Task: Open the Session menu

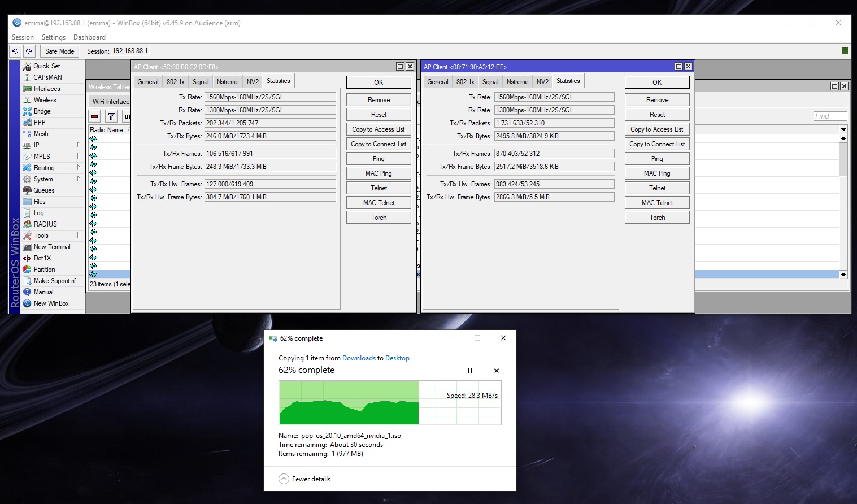Action: (23, 37)
